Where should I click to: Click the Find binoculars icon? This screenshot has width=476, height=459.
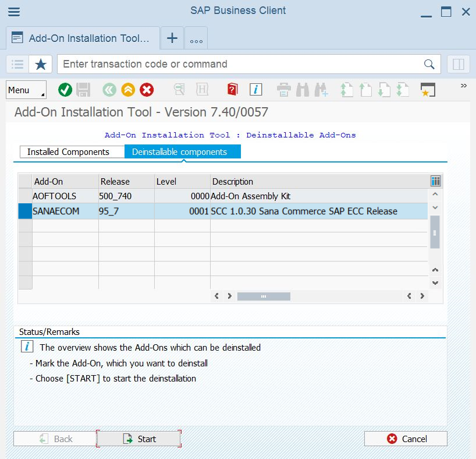[x=303, y=90]
